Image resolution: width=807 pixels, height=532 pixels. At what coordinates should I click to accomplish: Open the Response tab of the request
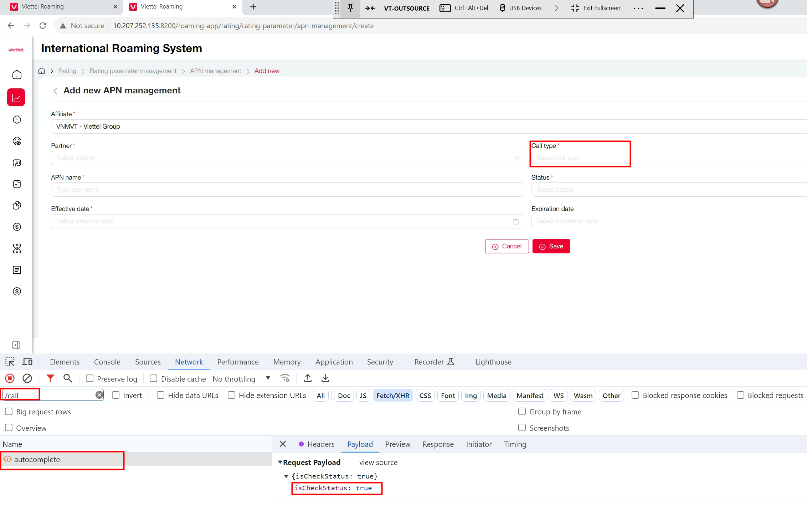click(438, 444)
